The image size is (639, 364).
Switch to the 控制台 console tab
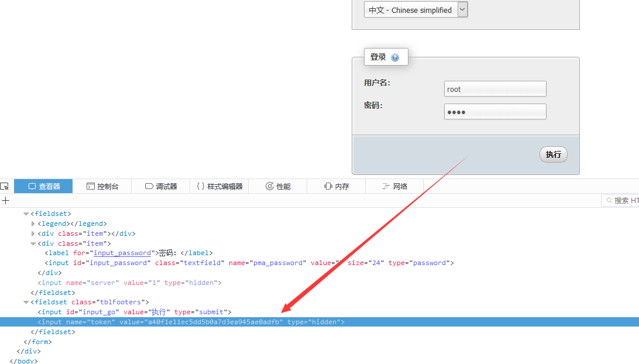point(102,186)
